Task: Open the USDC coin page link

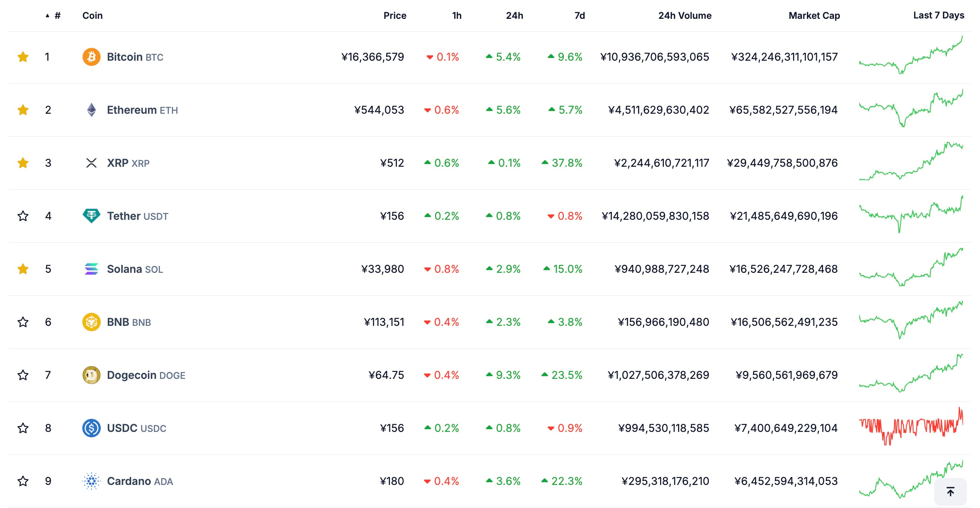Action: pyautogui.click(x=137, y=428)
